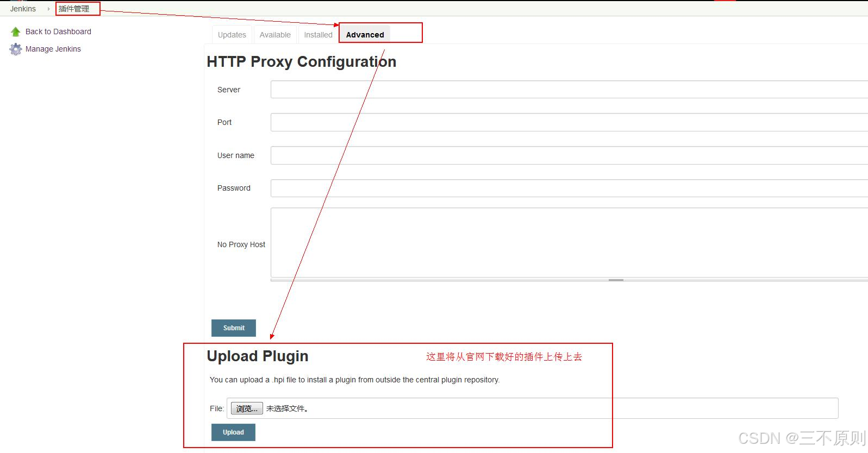868x453 pixels.
Task: Open the Manage Jenkins link
Action: point(53,49)
